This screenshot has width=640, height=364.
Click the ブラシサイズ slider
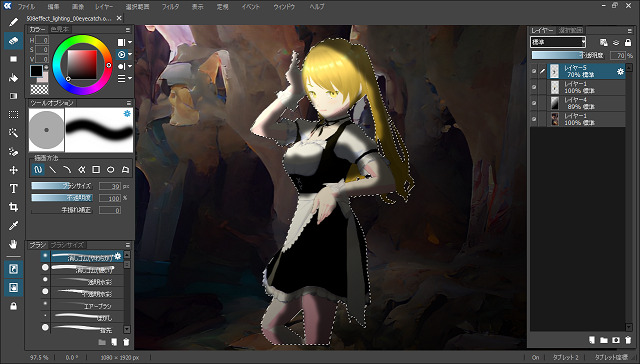[x=62, y=186]
